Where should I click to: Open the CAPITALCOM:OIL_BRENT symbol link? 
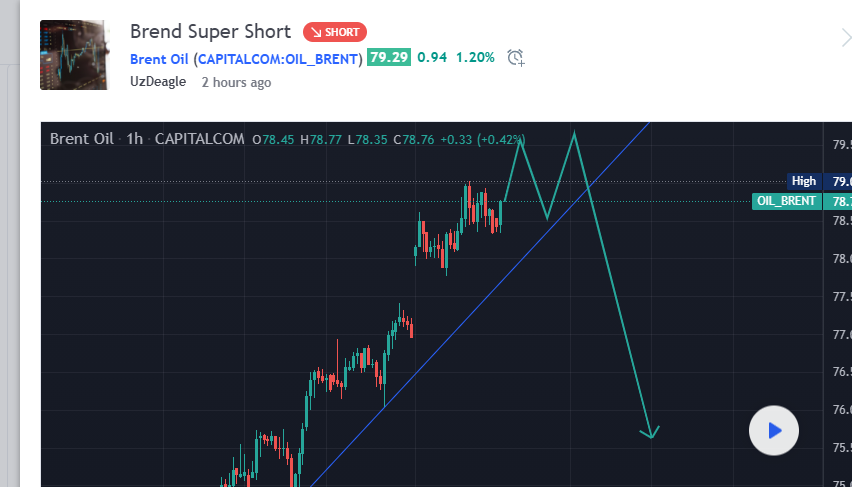pyautogui.click(x=278, y=59)
